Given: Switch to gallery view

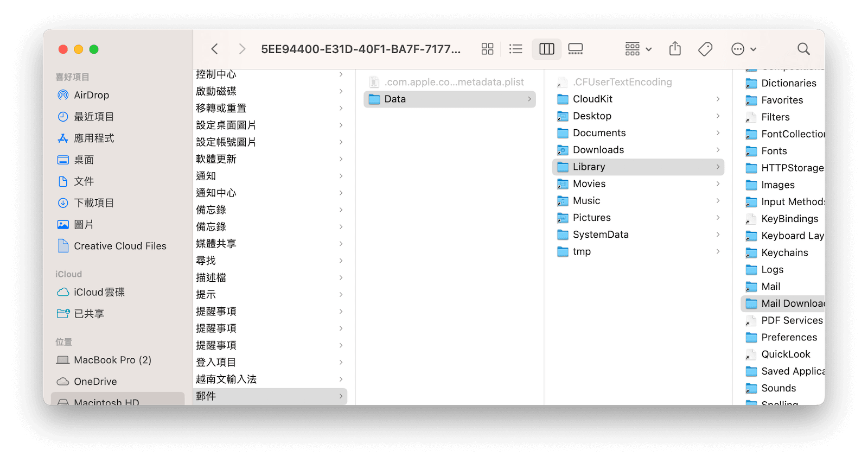Looking at the screenshot, I should 576,49.
